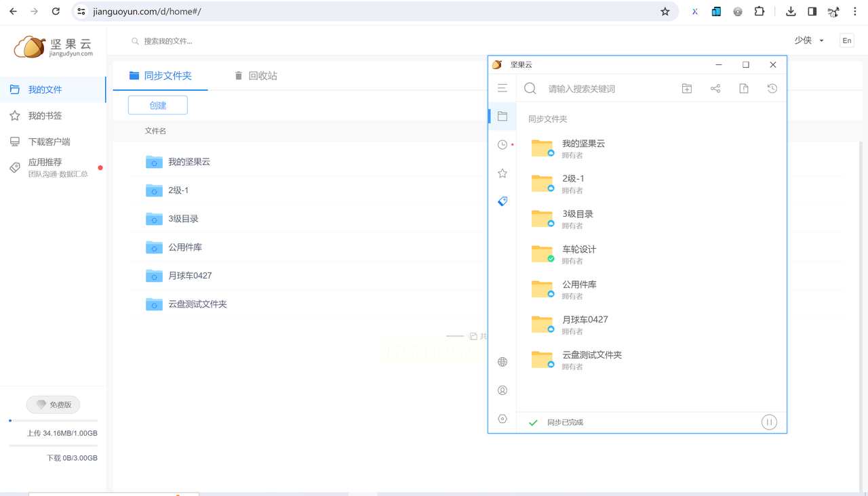Open the 少侠 user account dropdown
Viewport: 868px width, 496px height.
pyautogui.click(x=809, y=41)
